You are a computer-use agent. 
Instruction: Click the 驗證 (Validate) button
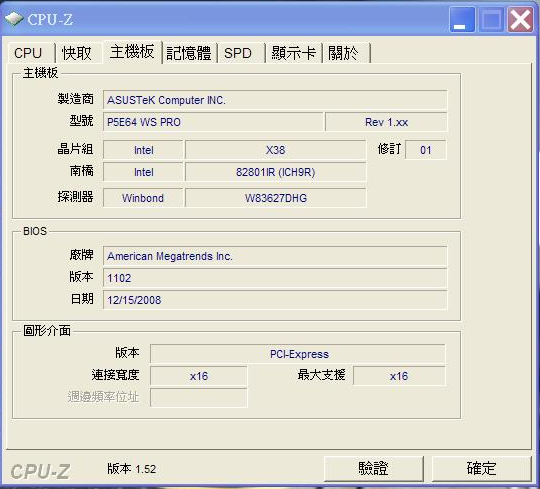pyautogui.click(x=374, y=468)
